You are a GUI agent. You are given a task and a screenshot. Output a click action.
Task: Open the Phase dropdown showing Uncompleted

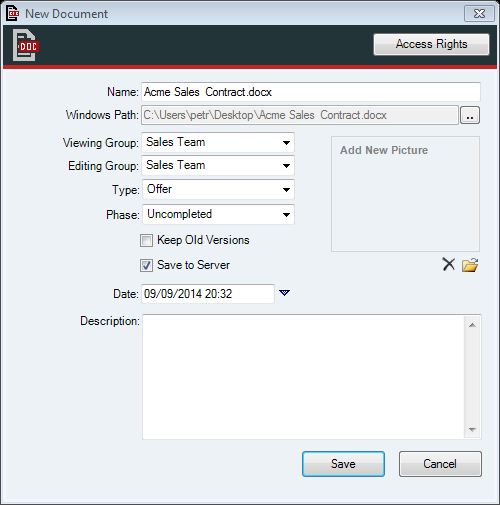point(218,214)
